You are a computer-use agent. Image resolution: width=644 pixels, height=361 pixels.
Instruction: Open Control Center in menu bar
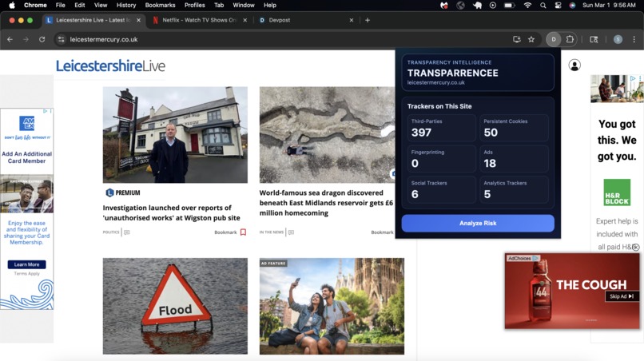558,6
